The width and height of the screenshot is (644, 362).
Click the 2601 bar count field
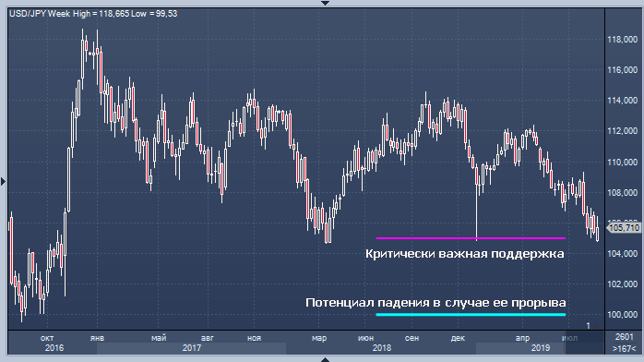624,337
